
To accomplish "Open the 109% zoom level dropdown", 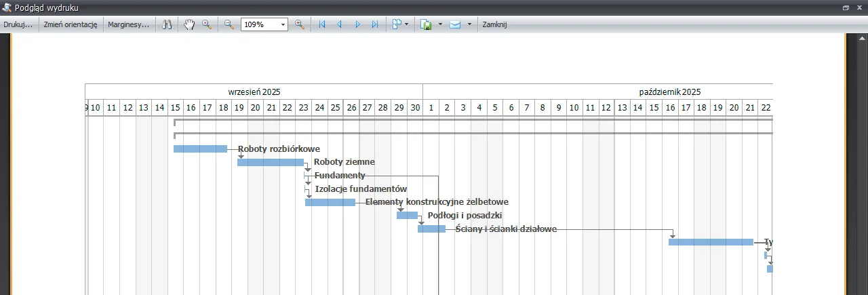I will click(283, 24).
